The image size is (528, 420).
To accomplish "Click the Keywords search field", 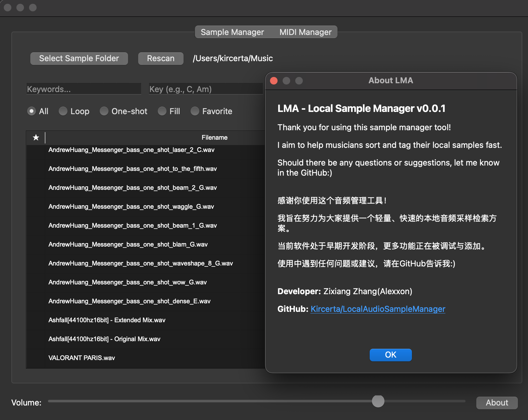I will point(84,89).
